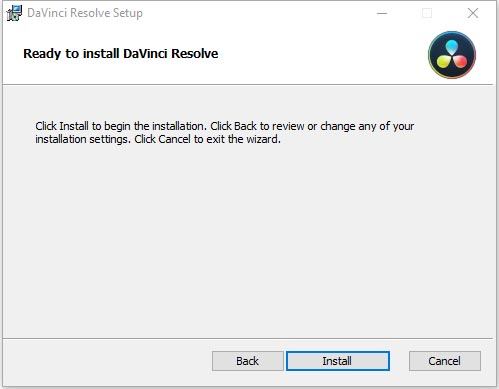Cancel the DaVinci Resolve setup wizard

point(445,361)
